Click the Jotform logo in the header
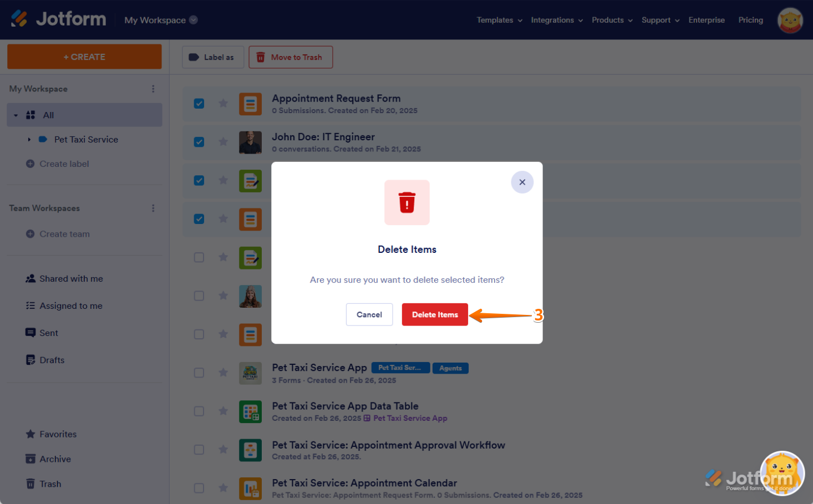813x504 pixels. (58, 19)
